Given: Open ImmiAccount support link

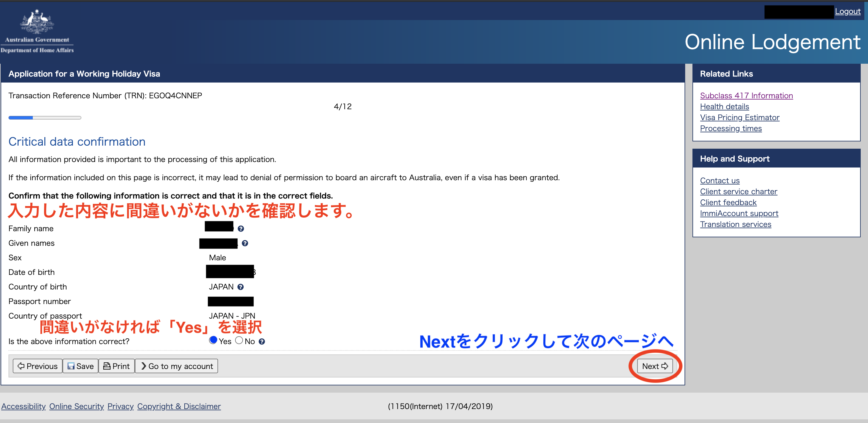Looking at the screenshot, I should pyautogui.click(x=739, y=214).
